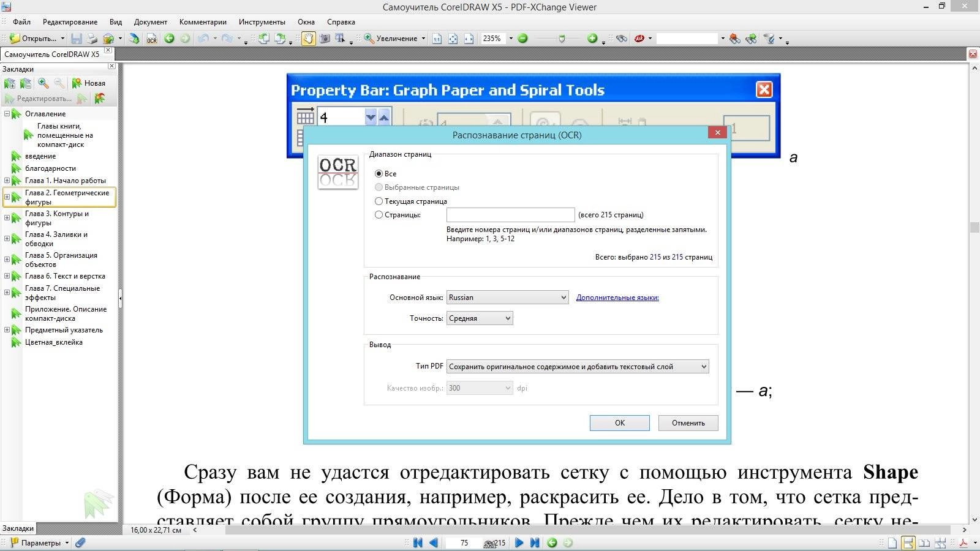The image size is (980, 551).
Task: Click the Next Page arrow in status bar
Action: pos(519,542)
